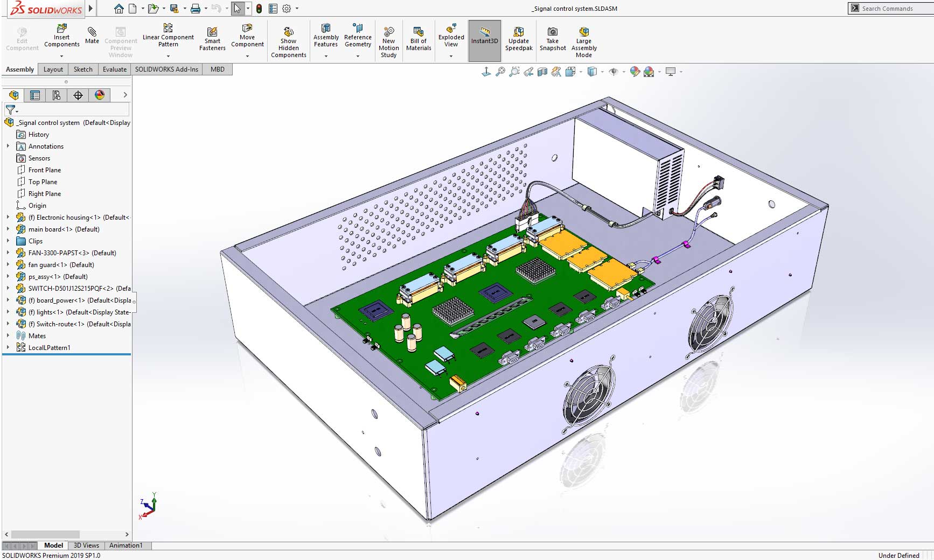Image resolution: width=934 pixels, height=560 pixels.
Task: Switch to the Animation1 tab at bottom
Action: tap(126, 545)
